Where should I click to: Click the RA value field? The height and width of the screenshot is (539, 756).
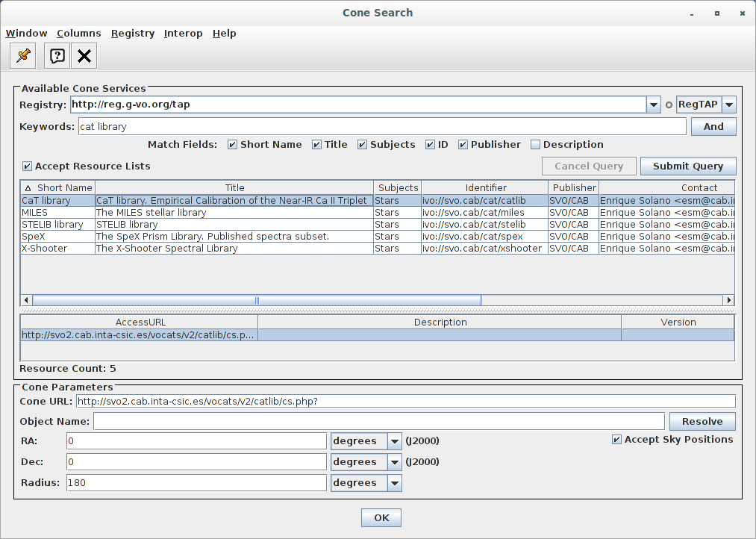click(197, 441)
